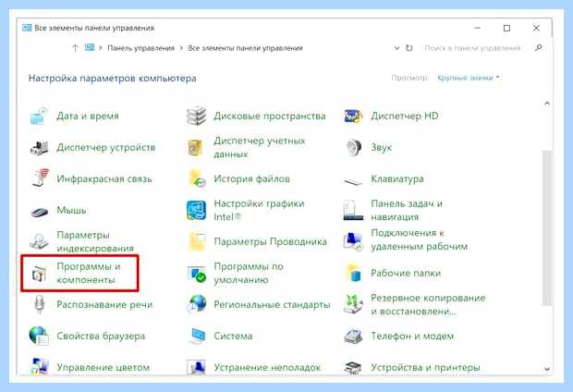Open the Keyboard icon (Клавиатура)
Image resolution: width=573 pixels, height=392 pixels.
coord(353,181)
